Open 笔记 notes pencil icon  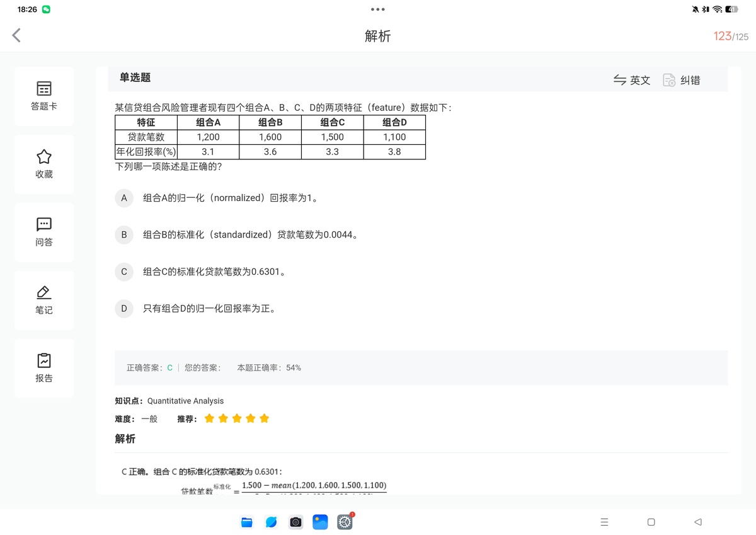tap(44, 300)
